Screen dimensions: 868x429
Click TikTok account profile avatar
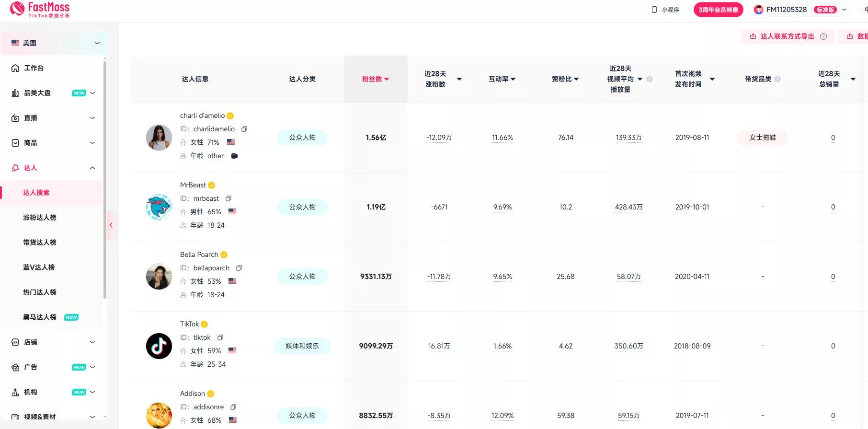pos(159,346)
